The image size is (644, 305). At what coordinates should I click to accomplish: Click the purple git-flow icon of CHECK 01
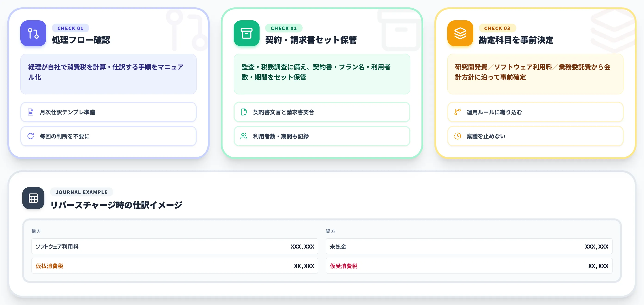coord(33,33)
